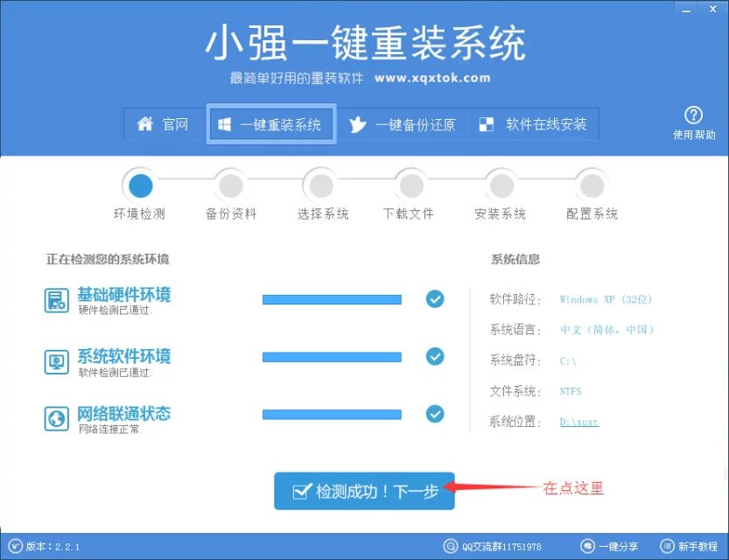Click the Windows logo icon on 一键重装系统 tab
Viewport: 729px width, 560px height.
coord(223,123)
